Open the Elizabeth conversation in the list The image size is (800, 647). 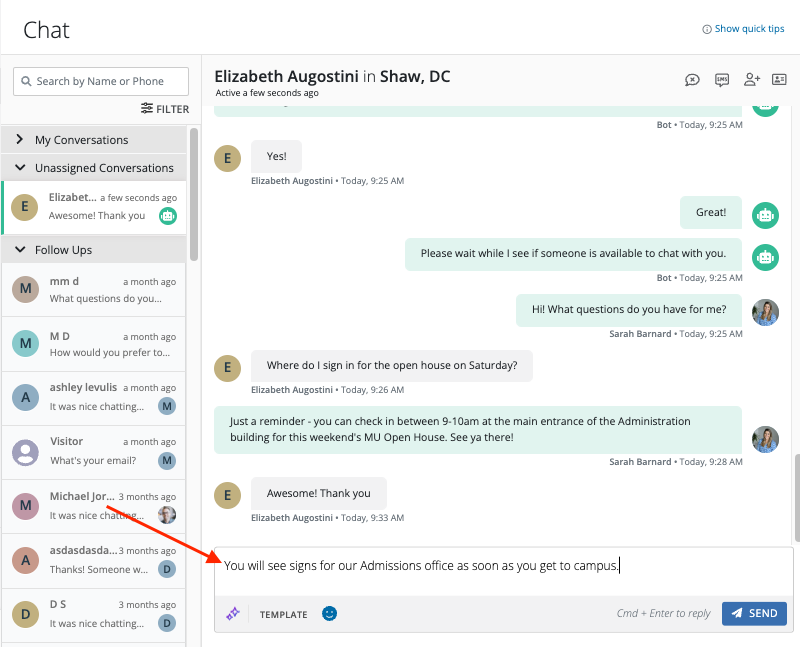click(x=95, y=207)
